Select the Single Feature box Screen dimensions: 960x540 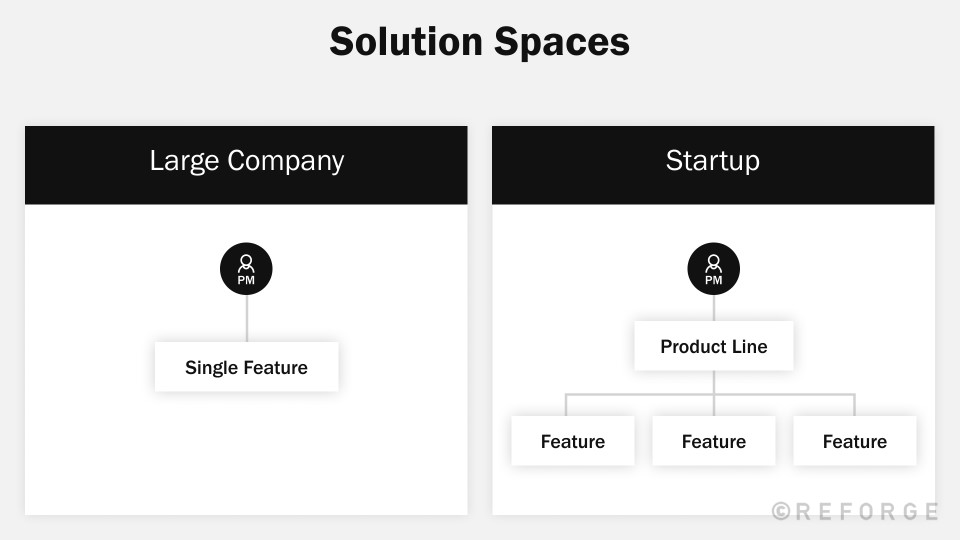point(246,367)
